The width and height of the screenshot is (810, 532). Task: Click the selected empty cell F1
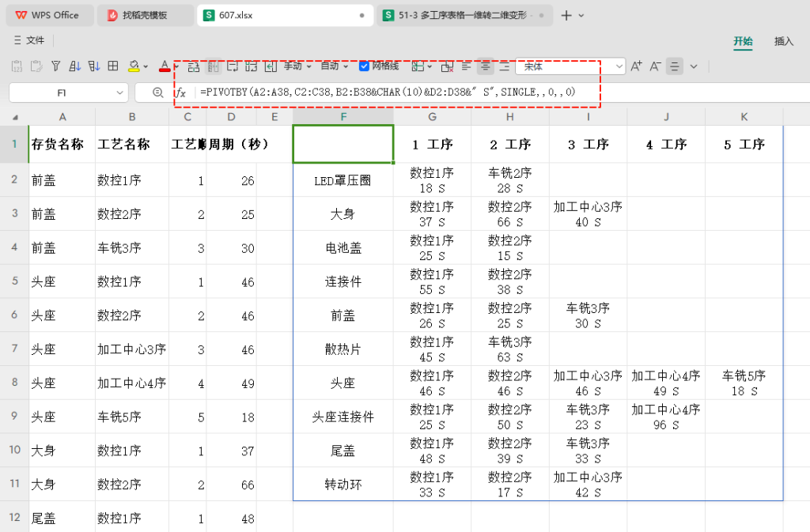pyautogui.click(x=343, y=144)
